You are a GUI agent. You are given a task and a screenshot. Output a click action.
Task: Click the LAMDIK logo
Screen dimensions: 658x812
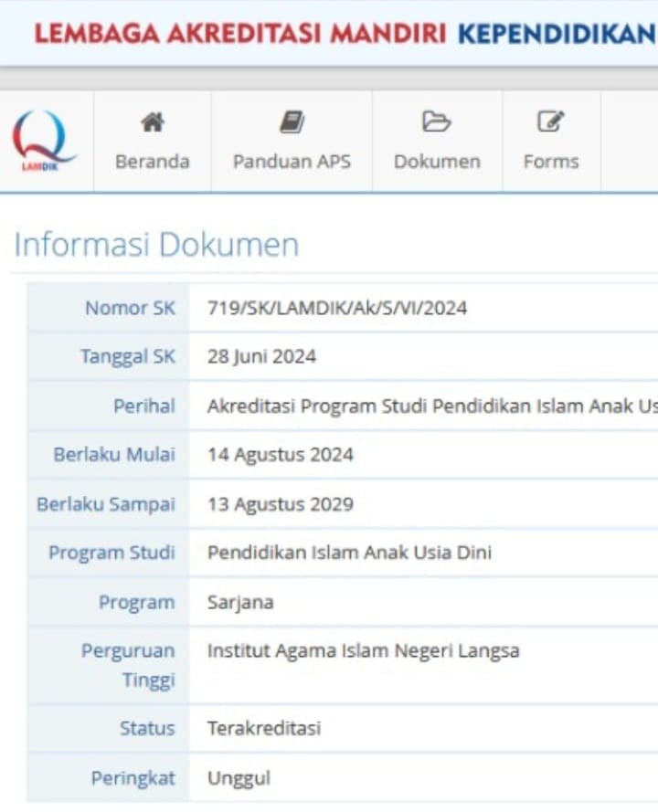pyautogui.click(x=44, y=141)
